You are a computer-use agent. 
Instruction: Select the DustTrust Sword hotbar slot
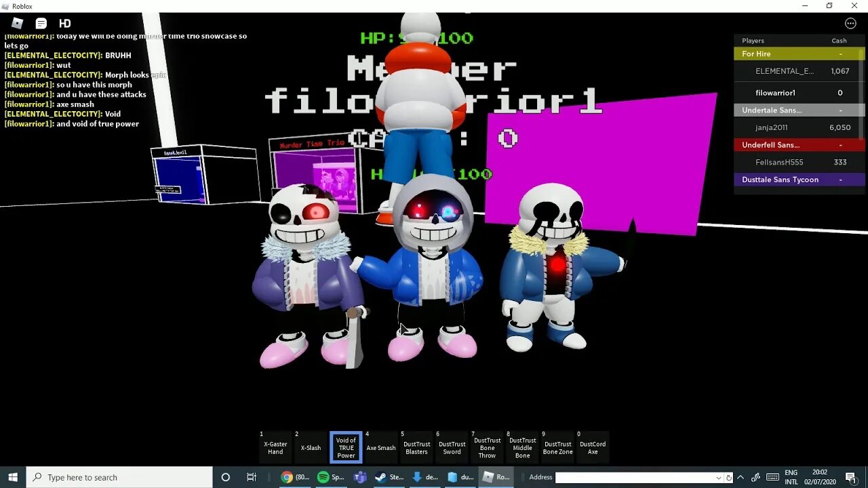tap(452, 447)
